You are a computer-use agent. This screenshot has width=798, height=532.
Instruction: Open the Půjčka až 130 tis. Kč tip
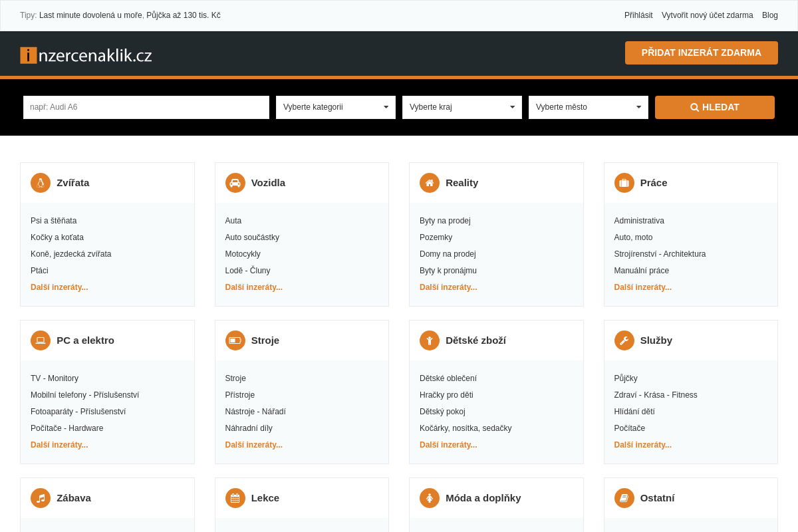click(x=184, y=15)
